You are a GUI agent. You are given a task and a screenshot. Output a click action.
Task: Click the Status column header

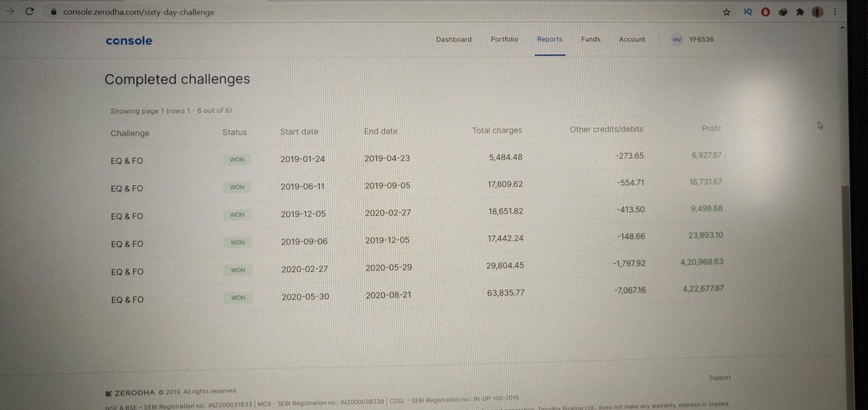[234, 132]
